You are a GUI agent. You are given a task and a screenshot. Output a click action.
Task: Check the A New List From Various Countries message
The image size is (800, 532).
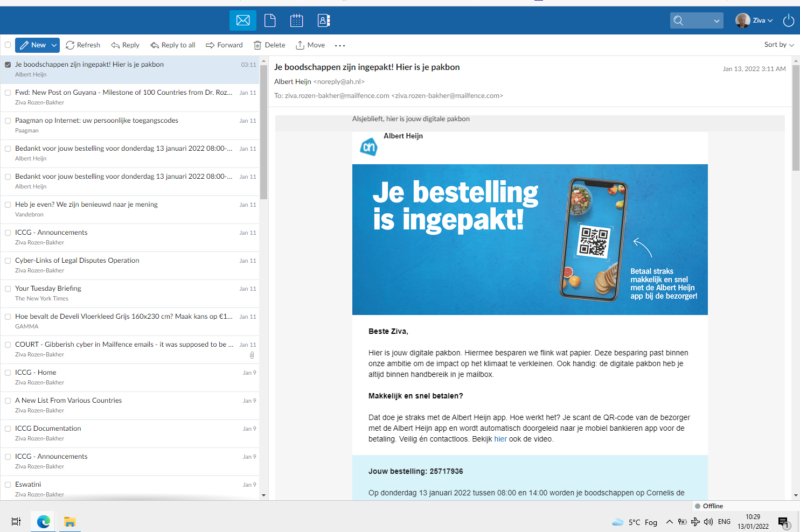pyautogui.click(x=8, y=401)
